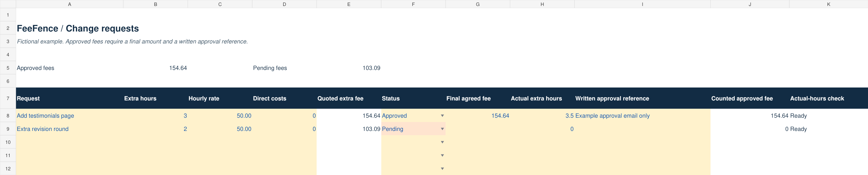Select counted approved fee 154.64 in row 8

[x=750, y=116]
